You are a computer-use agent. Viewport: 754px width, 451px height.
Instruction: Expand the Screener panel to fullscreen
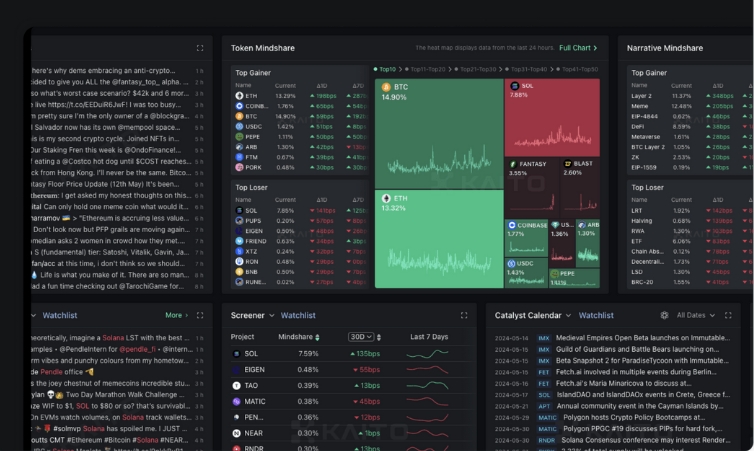coord(464,315)
